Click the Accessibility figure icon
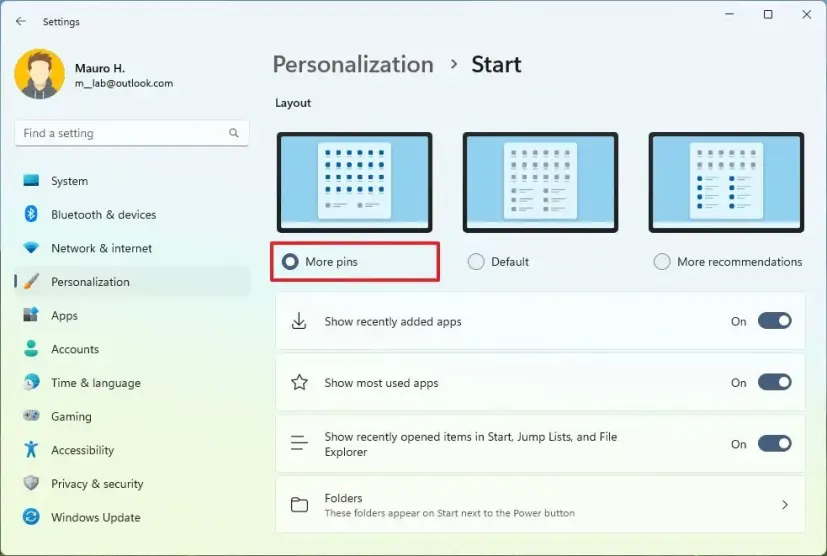The width and height of the screenshot is (827, 556). 31,450
